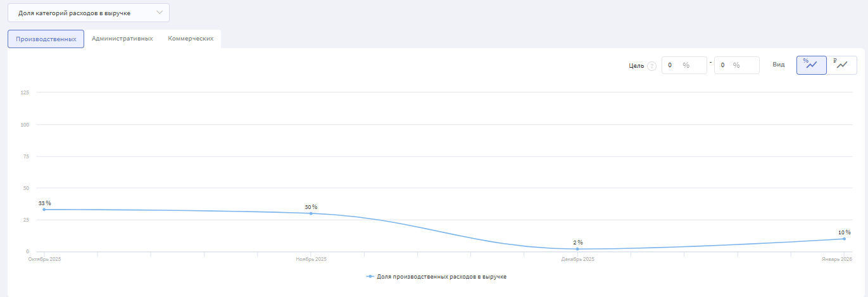Click the December 2025 data point (2 %)

[577, 249]
